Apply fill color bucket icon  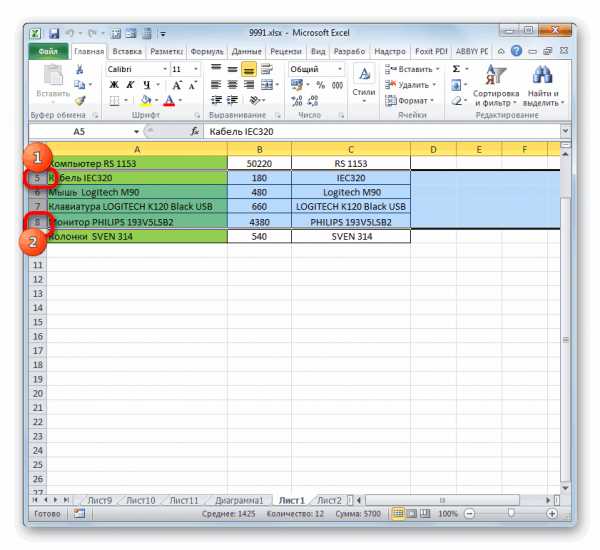(146, 101)
